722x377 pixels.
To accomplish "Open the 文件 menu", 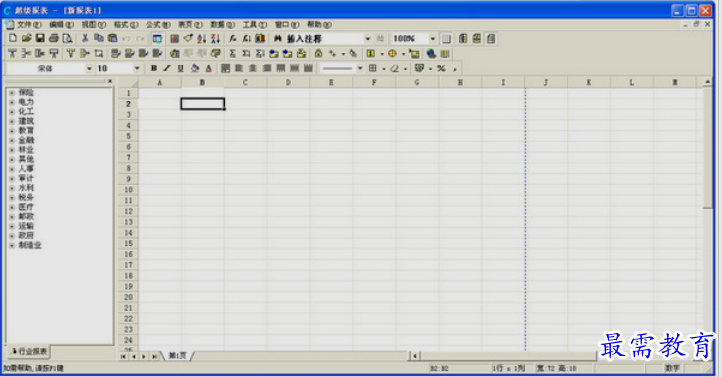I will click(29, 24).
